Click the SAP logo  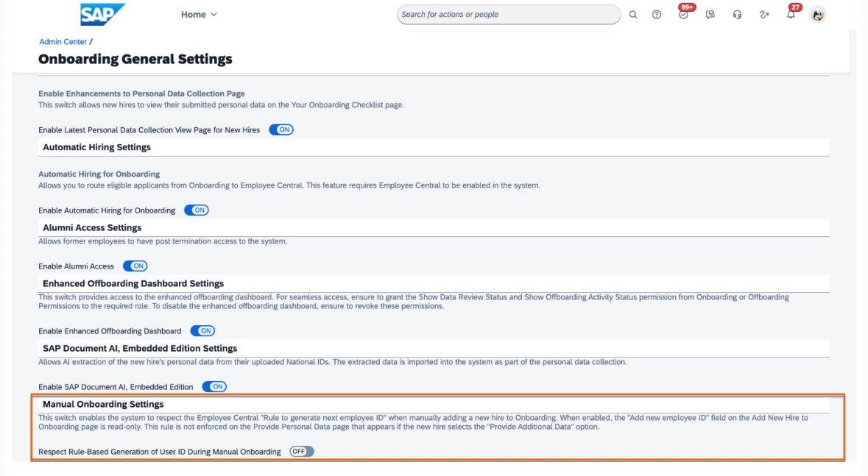pos(102,15)
